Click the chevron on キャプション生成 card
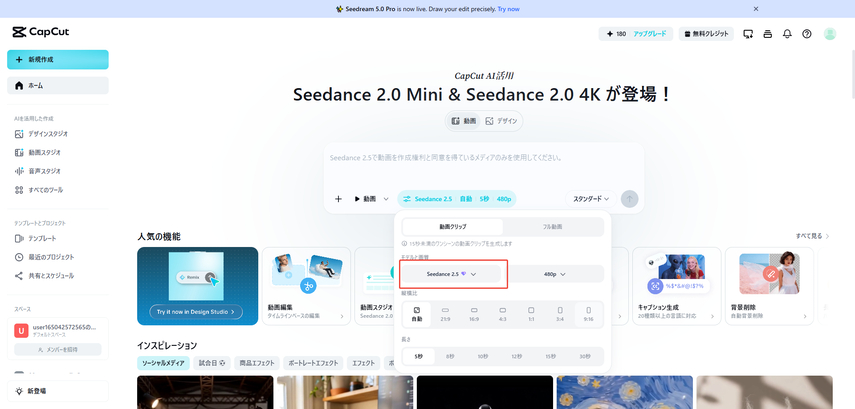 tap(713, 317)
